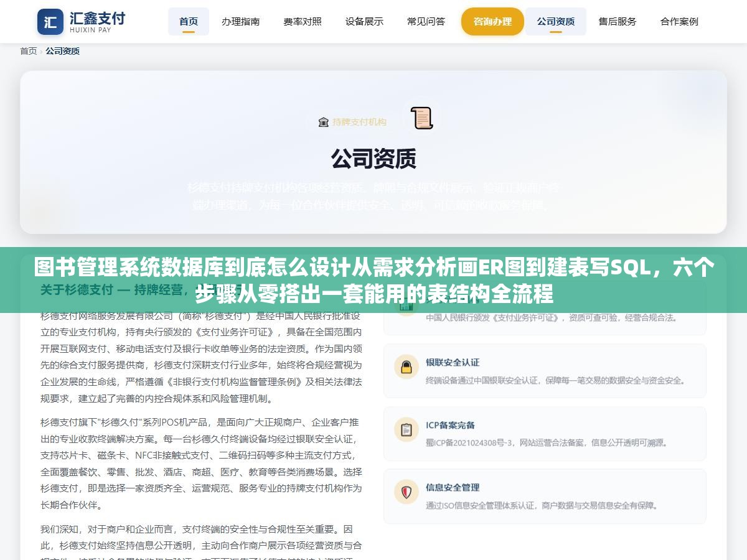This screenshot has height=560, width=747.
Task: Click the padlock icon for 银联安全认证
Action: coord(406,367)
